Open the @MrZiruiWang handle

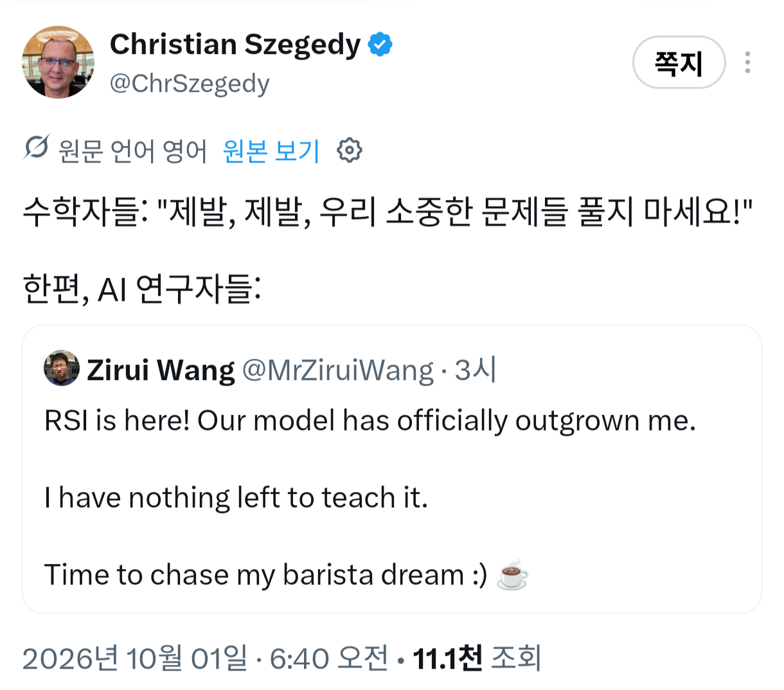click(338, 370)
